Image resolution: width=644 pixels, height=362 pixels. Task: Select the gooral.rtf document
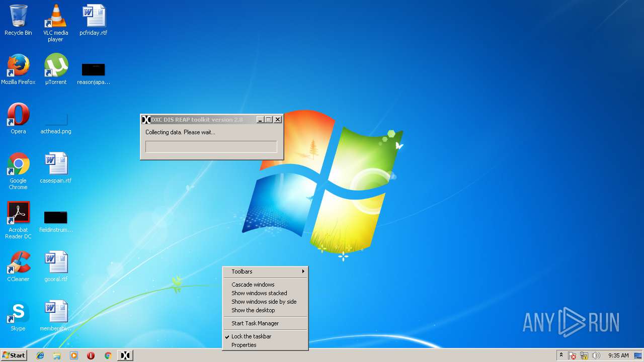point(55,266)
